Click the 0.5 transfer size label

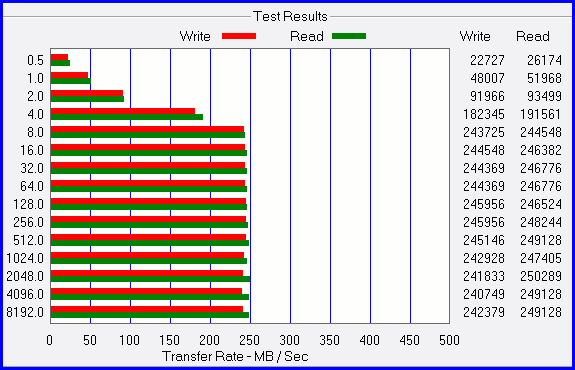(x=36, y=60)
